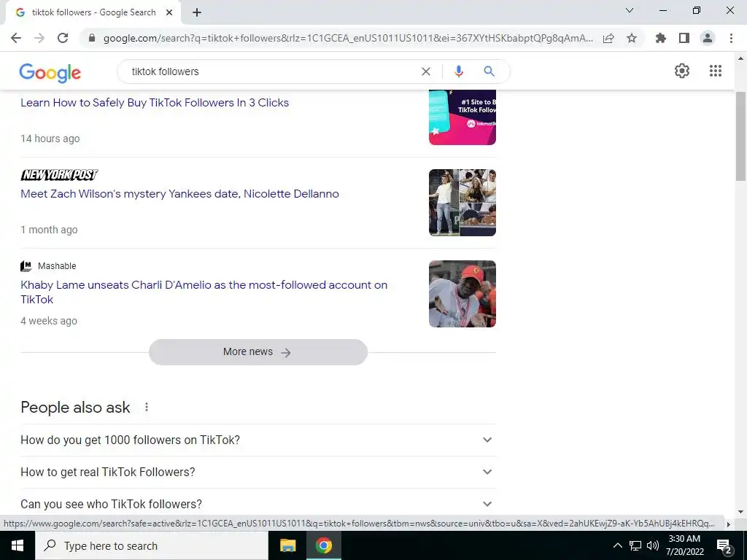Click the '4 weeks ago' timestamp
Screen dimensions: 747x560
coord(49,321)
